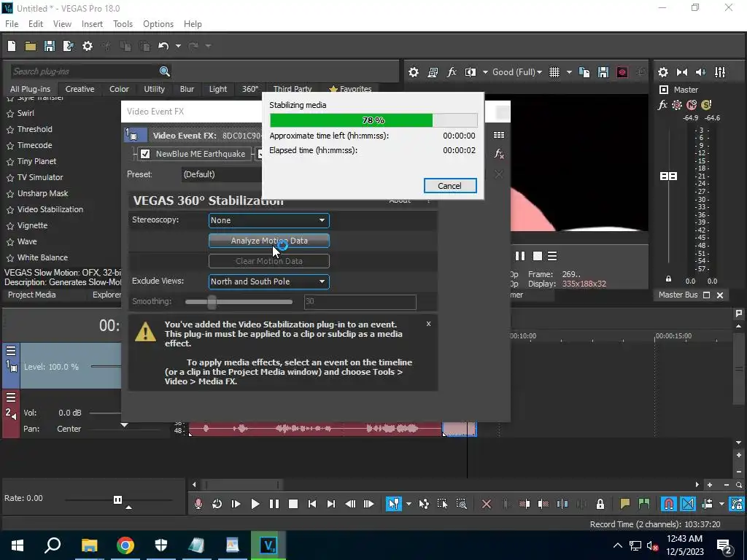Select the Normal Edit tool in timeline toolbar
The width and height of the screenshot is (747, 560).
[393, 504]
